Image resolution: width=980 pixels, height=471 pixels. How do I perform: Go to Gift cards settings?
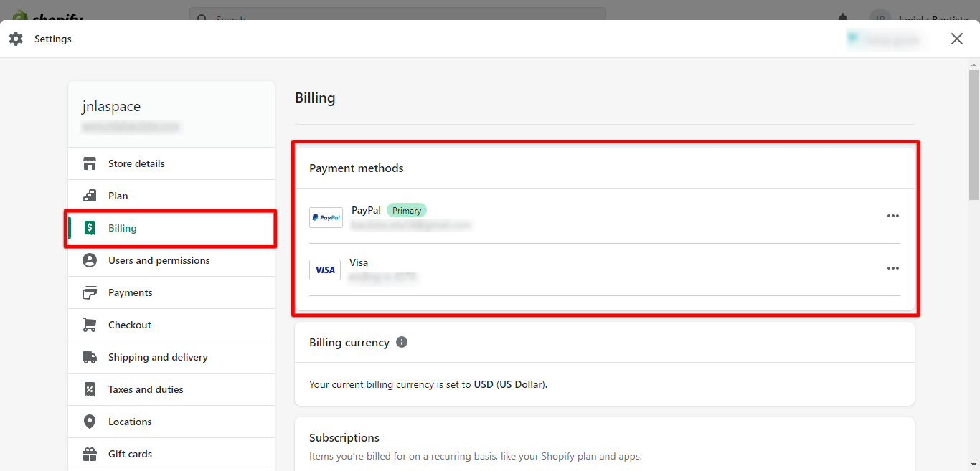click(130, 454)
